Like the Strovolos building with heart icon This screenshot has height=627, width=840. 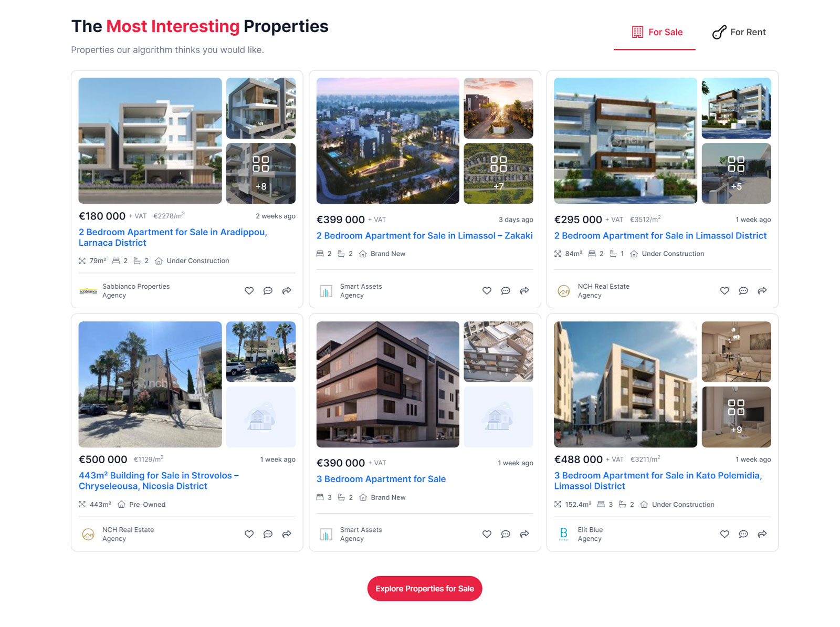pyautogui.click(x=249, y=534)
